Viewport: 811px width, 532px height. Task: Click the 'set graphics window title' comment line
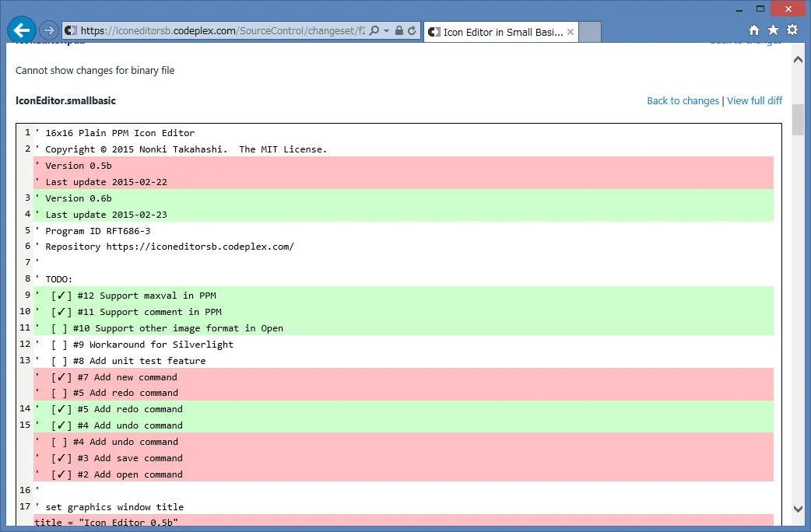click(x=404, y=506)
